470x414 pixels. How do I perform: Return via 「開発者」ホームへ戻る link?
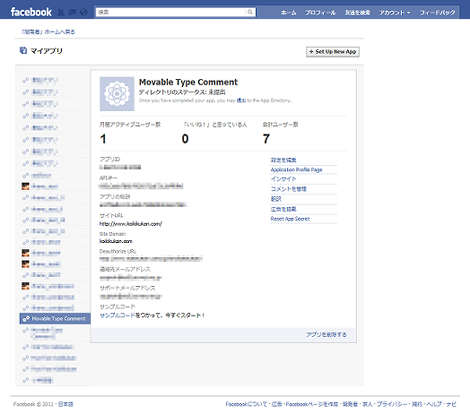48,32
